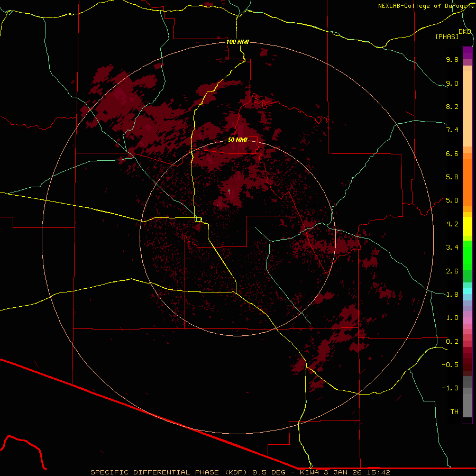Click the 5.8 value on the scale
The image size is (476, 476).
coord(452,177)
